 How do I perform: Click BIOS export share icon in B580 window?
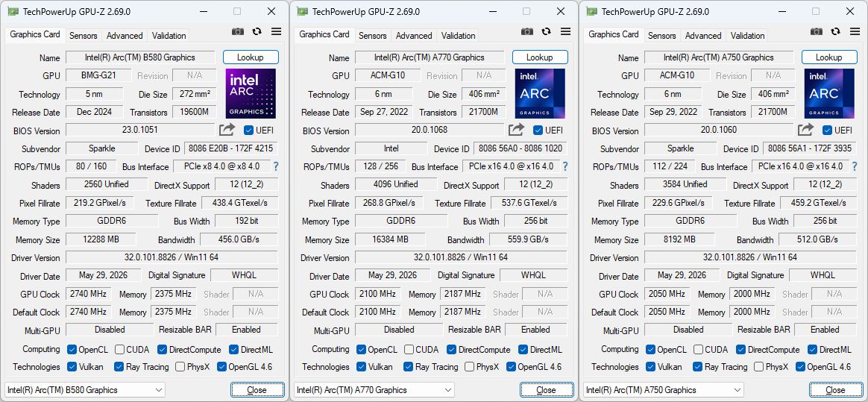227,130
